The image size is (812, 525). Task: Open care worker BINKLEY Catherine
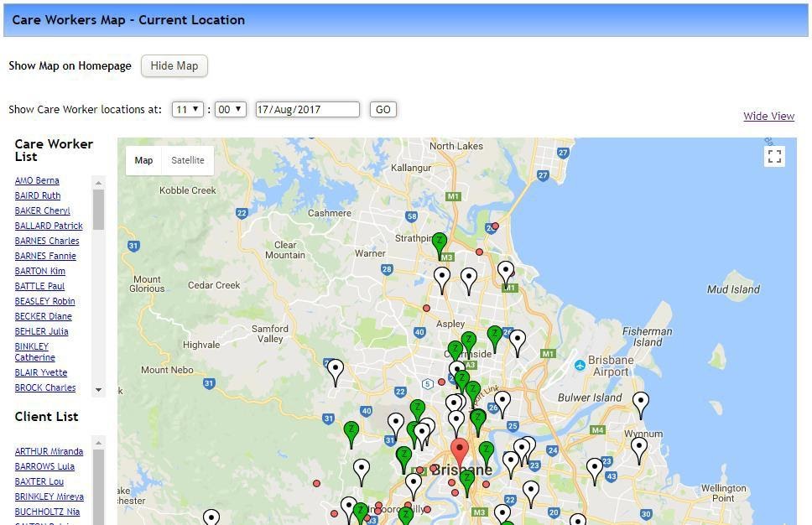point(34,351)
